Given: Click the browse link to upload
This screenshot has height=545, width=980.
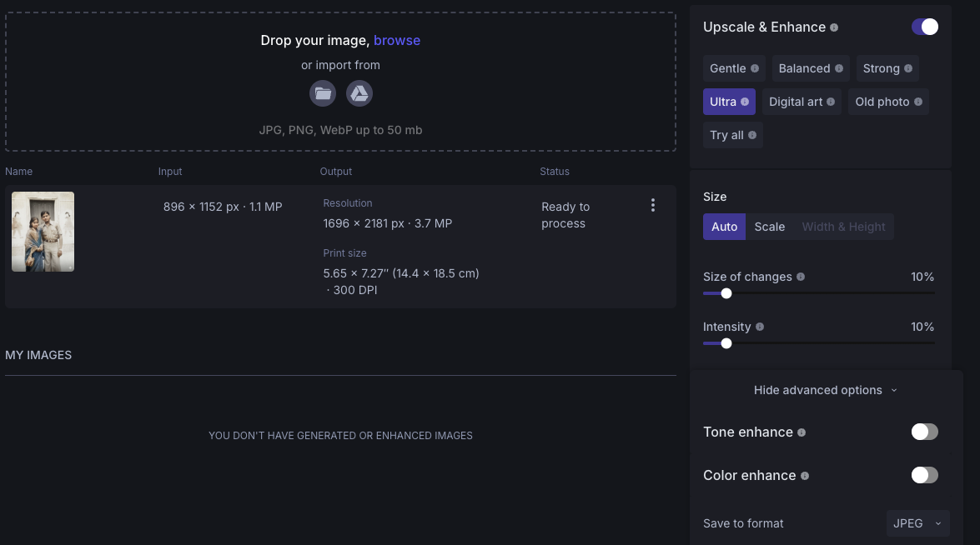Looking at the screenshot, I should click(x=397, y=40).
